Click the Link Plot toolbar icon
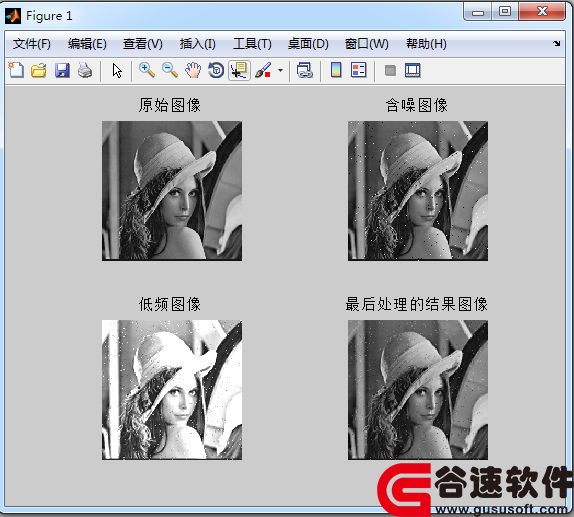This screenshot has height=517, width=574. (x=305, y=70)
